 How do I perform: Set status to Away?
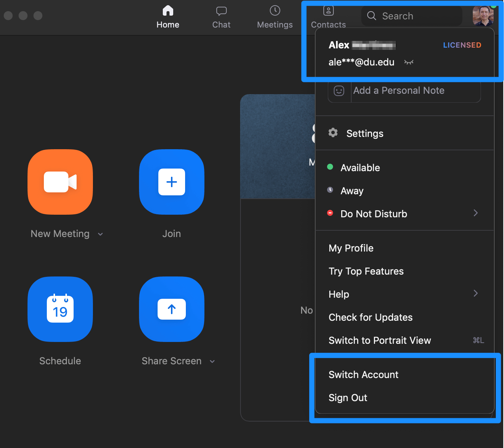tap(352, 191)
